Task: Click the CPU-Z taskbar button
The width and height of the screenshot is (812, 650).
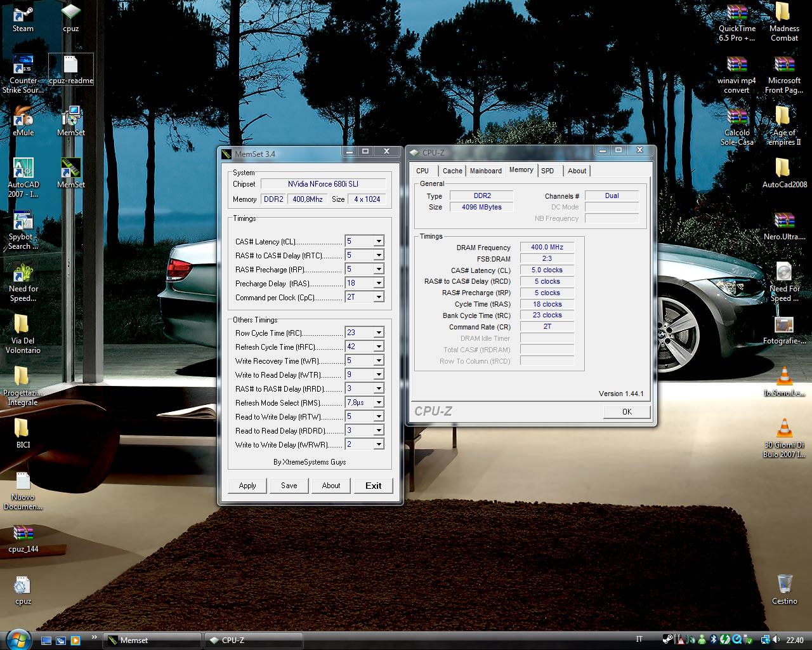Action: click(x=252, y=640)
